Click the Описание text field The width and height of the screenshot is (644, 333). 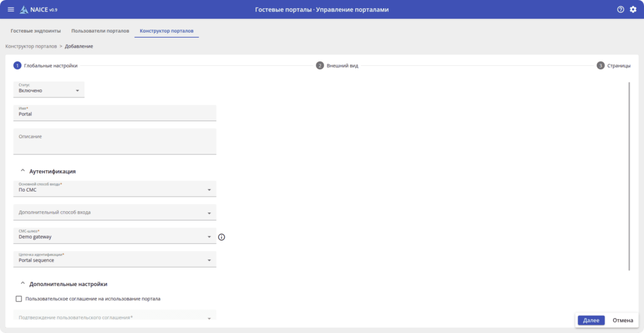114,141
